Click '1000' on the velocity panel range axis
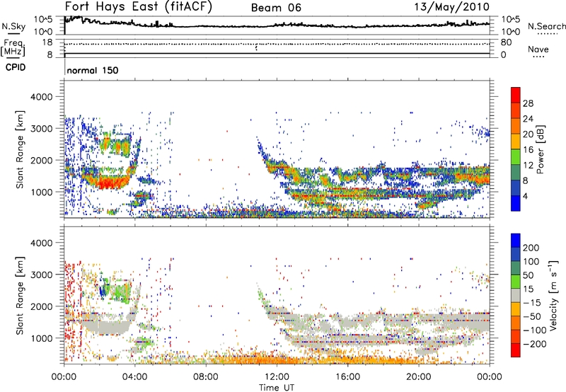 tap(42, 338)
